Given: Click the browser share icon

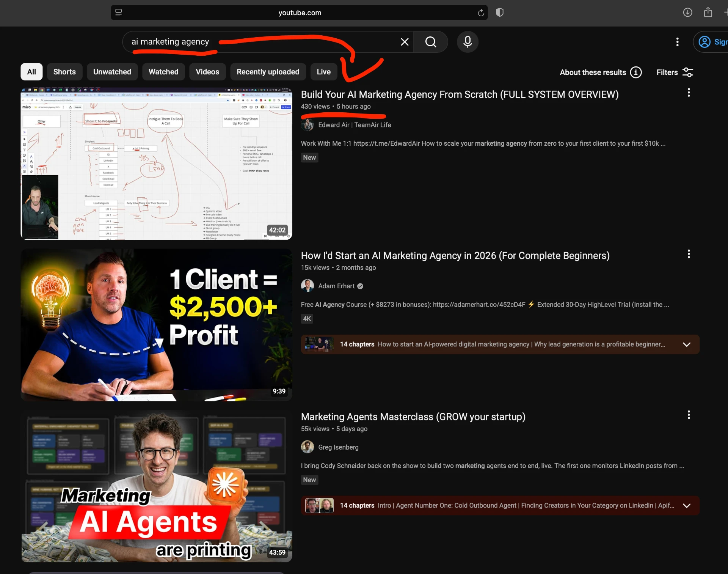Looking at the screenshot, I should 708,13.
